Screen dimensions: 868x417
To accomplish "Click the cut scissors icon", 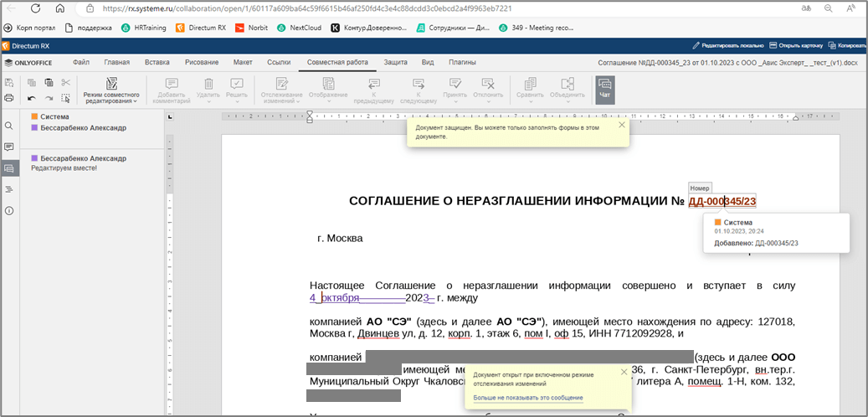I will coord(66,83).
